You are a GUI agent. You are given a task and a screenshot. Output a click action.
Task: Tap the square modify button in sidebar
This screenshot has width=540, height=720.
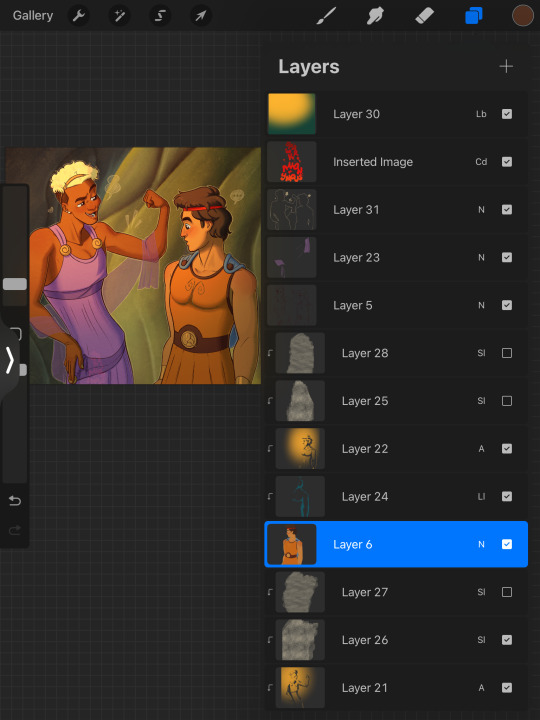pyautogui.click(x=16, y=334)
